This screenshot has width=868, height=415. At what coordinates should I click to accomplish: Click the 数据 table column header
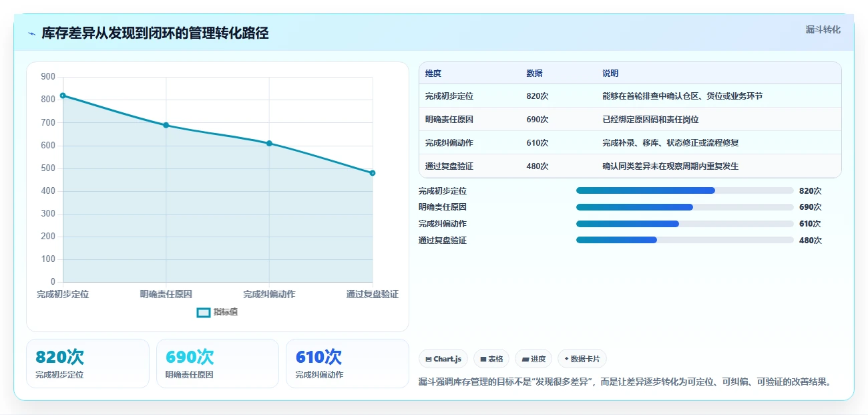(x=534, y=74)
